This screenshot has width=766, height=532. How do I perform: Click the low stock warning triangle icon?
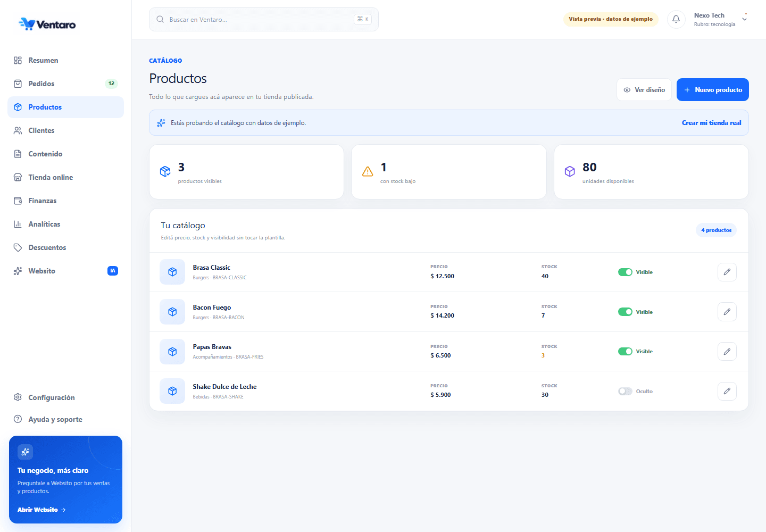click(x=368, y=171)
